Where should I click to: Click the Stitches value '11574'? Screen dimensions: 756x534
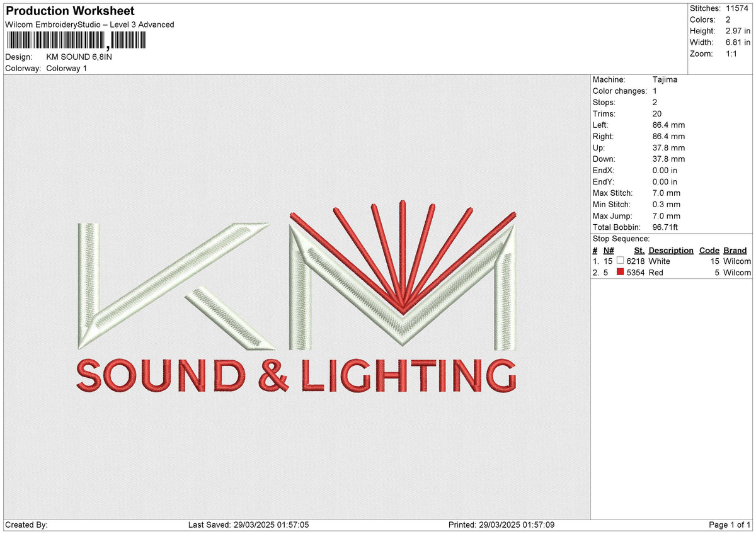coord(738,8)
